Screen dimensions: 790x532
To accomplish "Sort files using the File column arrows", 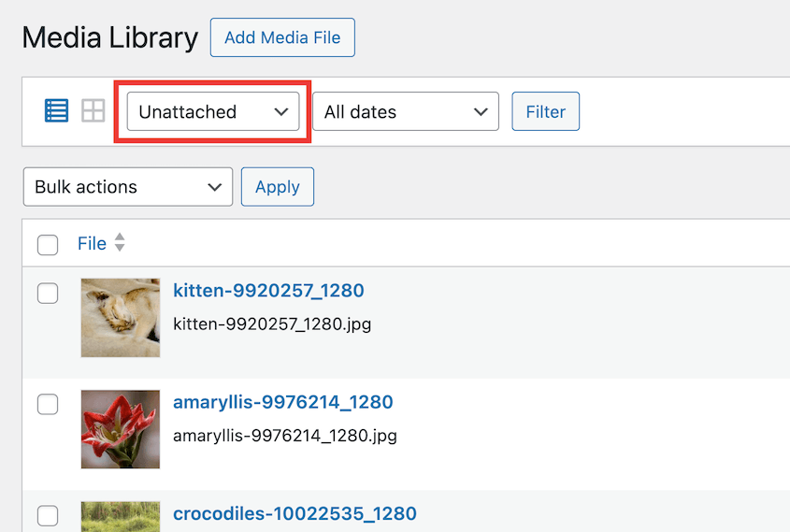I will (120, 243).
